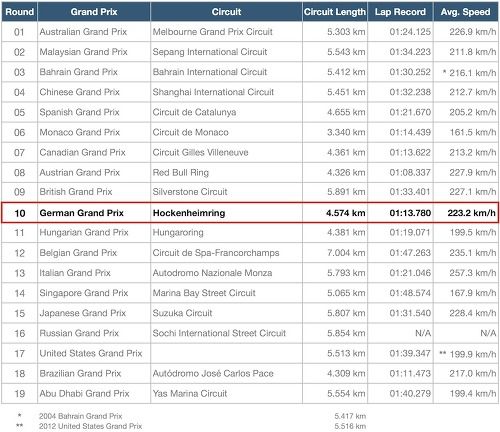Click the 7.004 km length value

(x=346, y=253)
